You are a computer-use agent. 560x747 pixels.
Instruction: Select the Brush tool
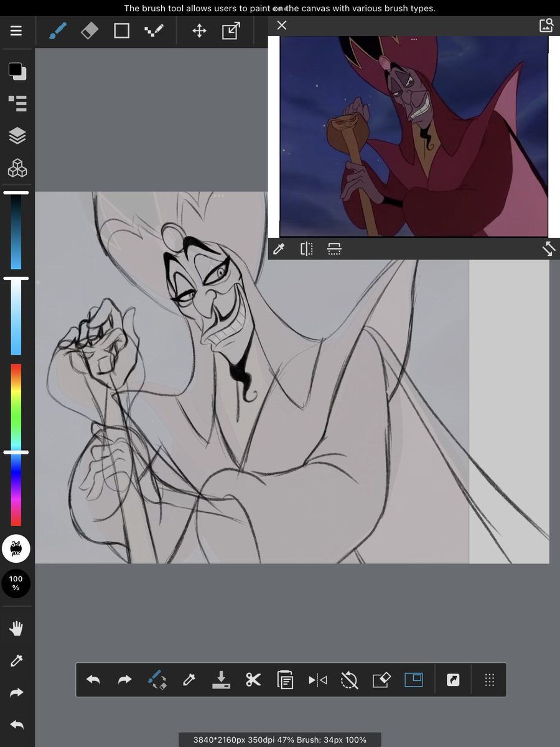coord(58,31)
